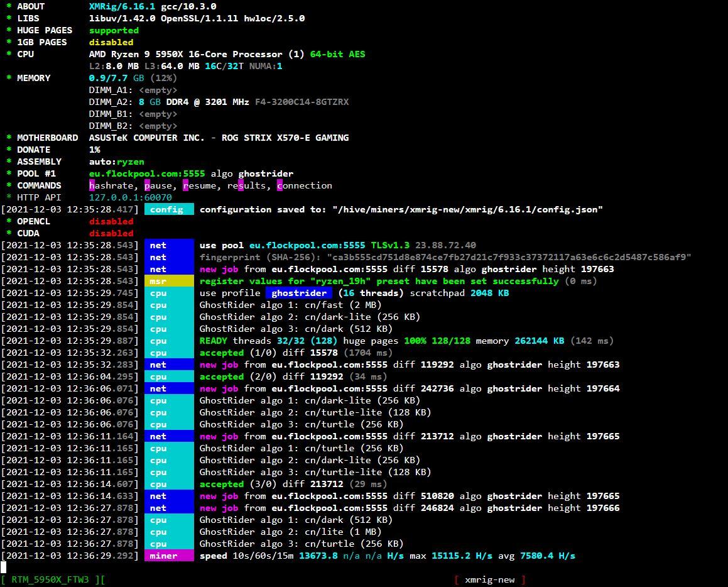Image resolution: width=728 pixels, height=587 pixels.
Task: Click the cyan 'config' log tag
Action: [169, 210]
